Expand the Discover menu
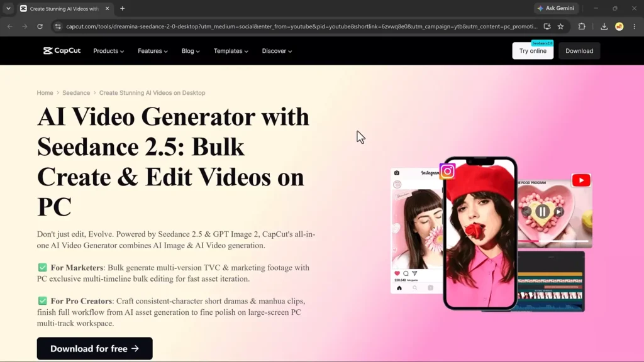The width and height of the screenshot is (644, 362). (x=277, y=51)
